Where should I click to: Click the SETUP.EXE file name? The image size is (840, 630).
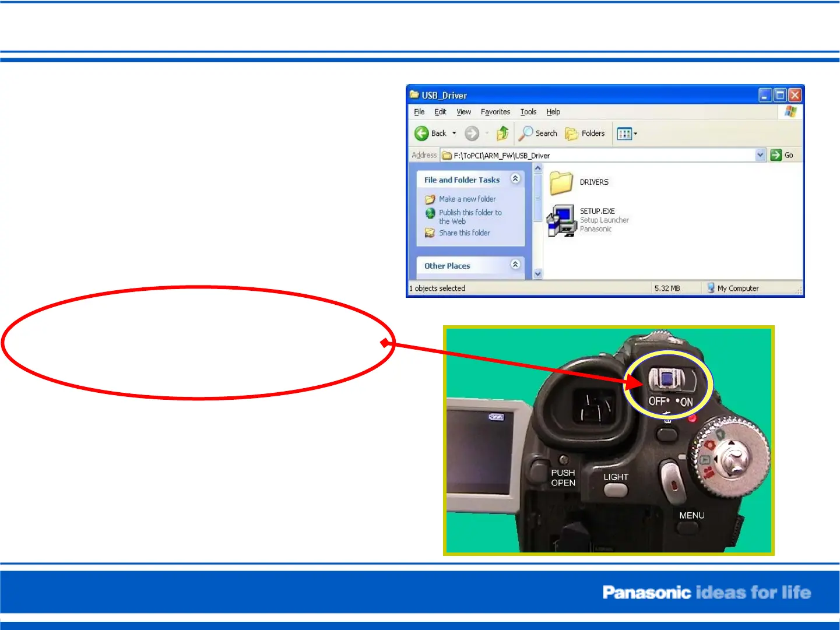(598, 212)
